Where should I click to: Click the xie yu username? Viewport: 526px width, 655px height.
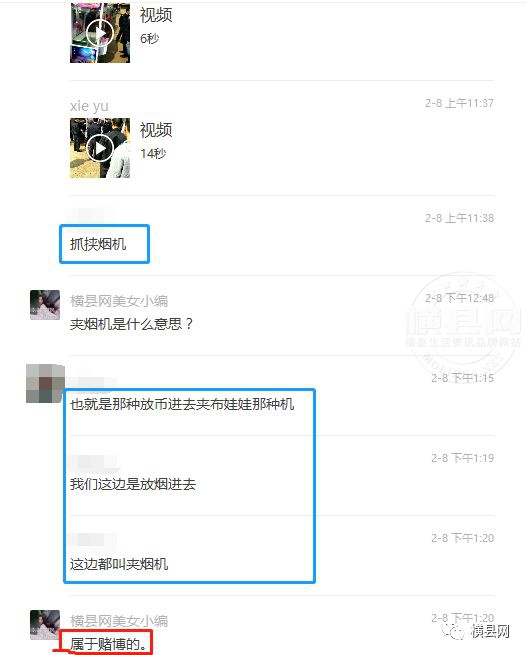click(x=89, y=106)
